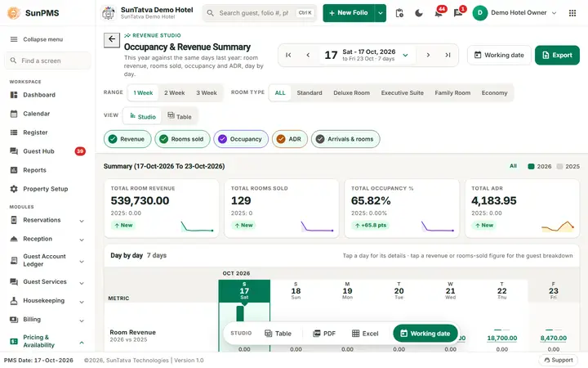Click the SunPMS logo icon

pos(14,13)
